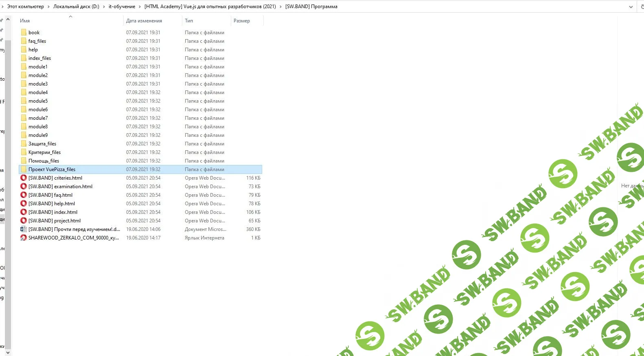Click SHAREWOOD_ZERKALO internet shortcut icon
This screenshot has height=356, width=644.
(24, 238)
